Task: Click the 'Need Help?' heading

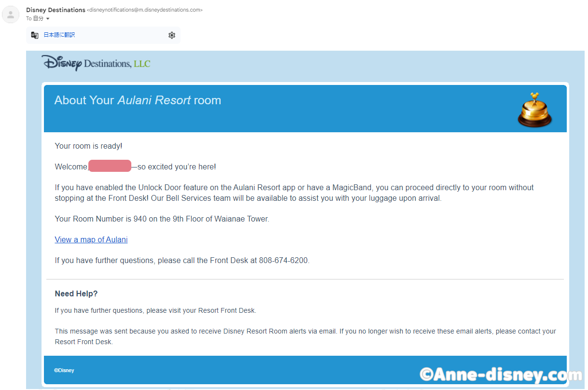Action: click(x=76, y=294)
